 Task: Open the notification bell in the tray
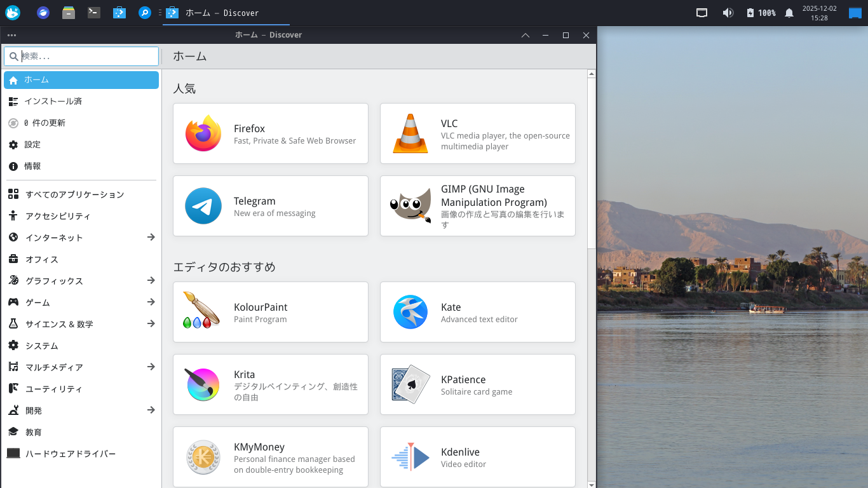[x=789, y=12]
